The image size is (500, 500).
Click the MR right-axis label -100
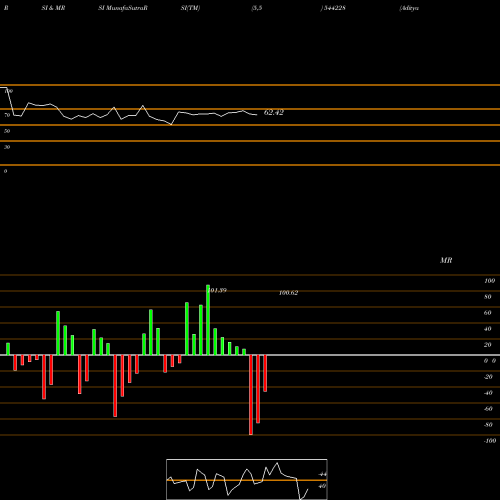[489, 441]
